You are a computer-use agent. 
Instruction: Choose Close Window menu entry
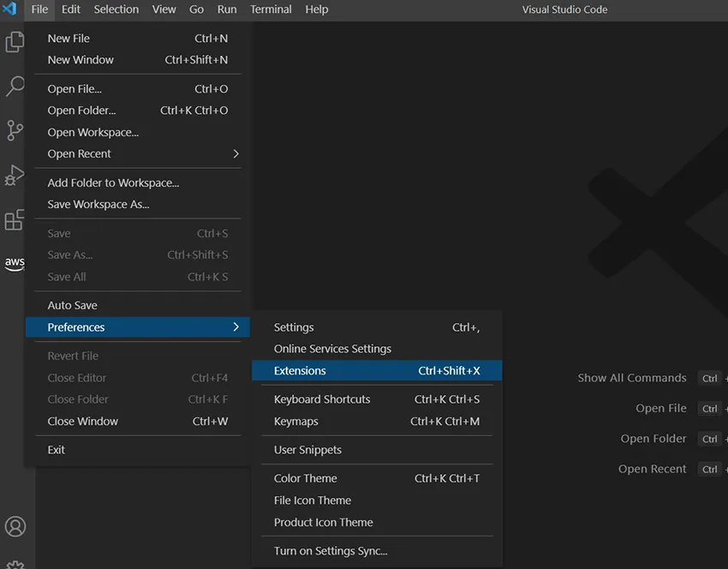[x=138, y=422]
